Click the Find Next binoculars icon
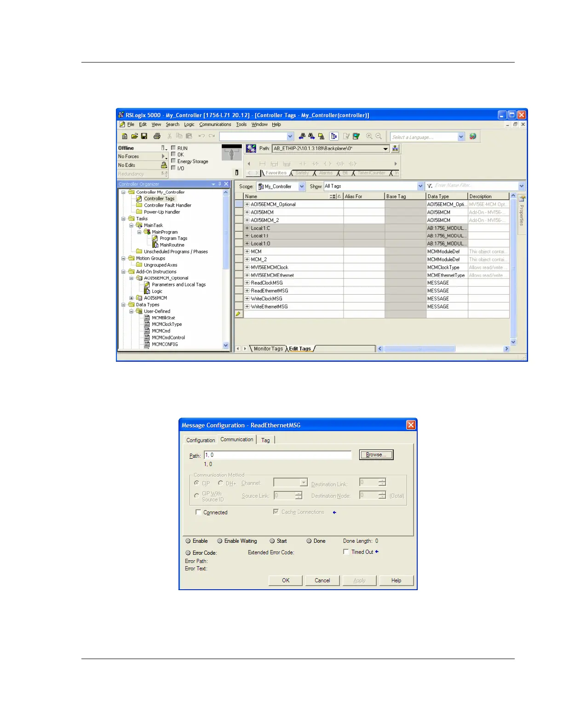Screen dimensions: 563x728 [x=311, y=136]
